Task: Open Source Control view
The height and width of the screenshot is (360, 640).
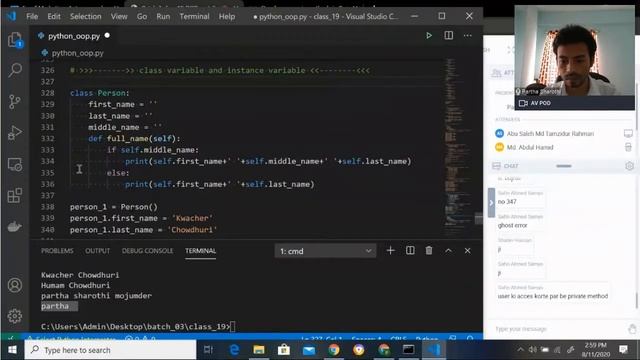Action: tap(15, 102)
